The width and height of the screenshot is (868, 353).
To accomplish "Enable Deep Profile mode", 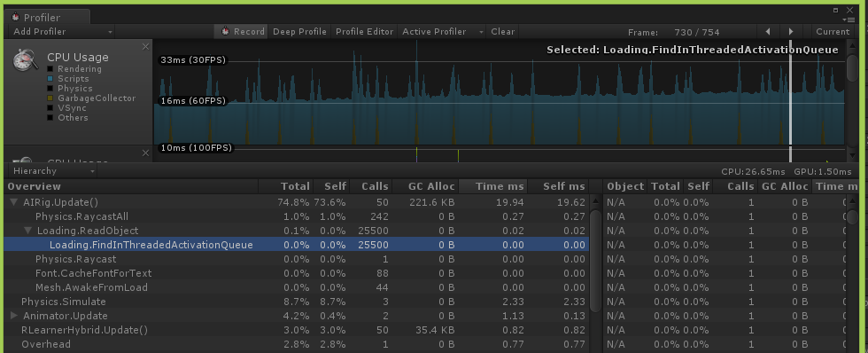I will pyautogui.click(x=299, y=32).
